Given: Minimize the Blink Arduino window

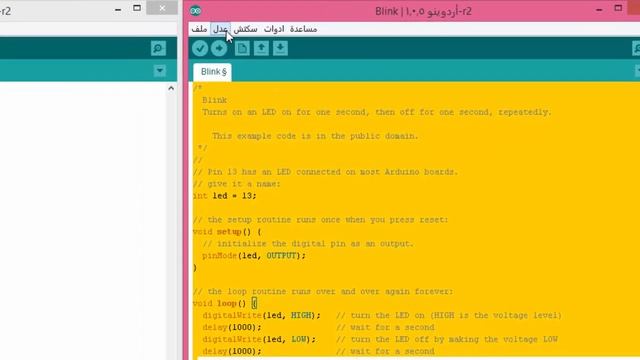Looking at the screenshot, I should click(x=599, y=10).
